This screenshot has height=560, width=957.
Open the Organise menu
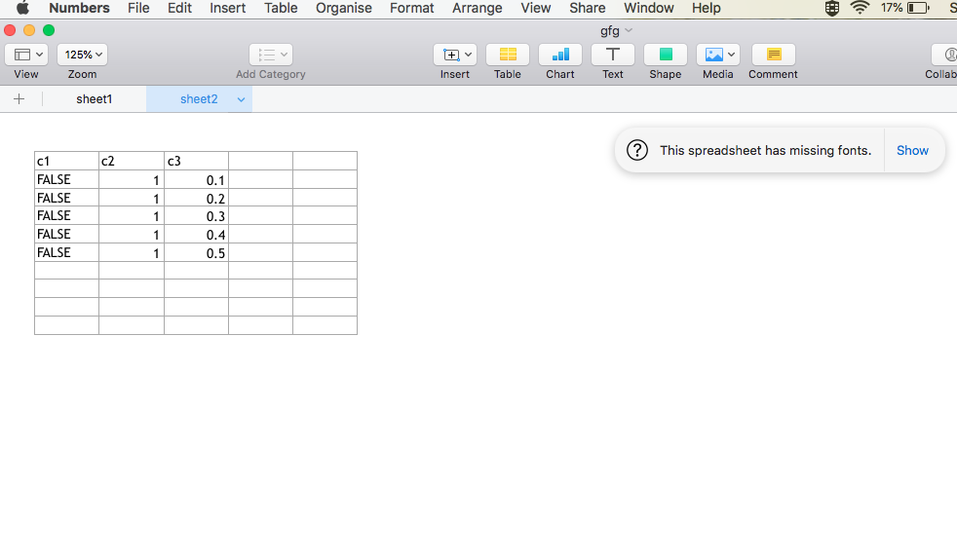(x=344, y=8)
